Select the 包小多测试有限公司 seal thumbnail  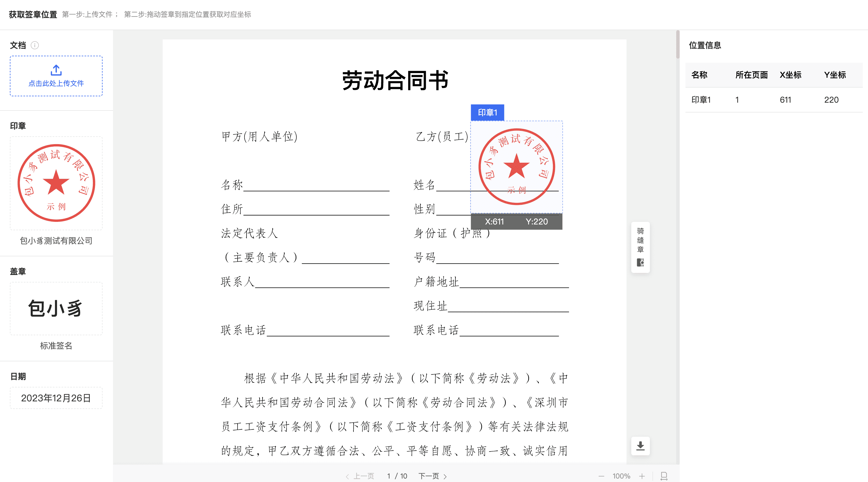(56, 183)
